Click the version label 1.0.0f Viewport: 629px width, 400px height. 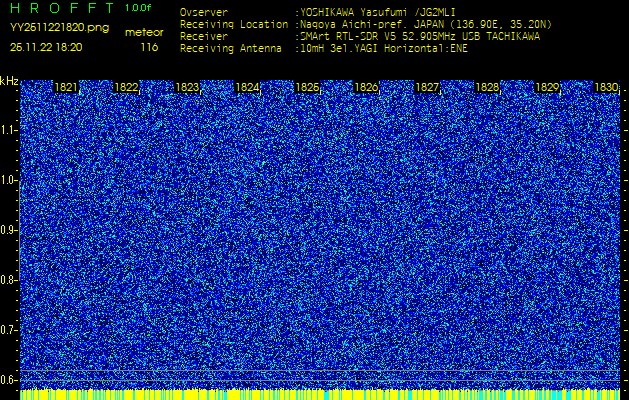[x=138, y=8]
